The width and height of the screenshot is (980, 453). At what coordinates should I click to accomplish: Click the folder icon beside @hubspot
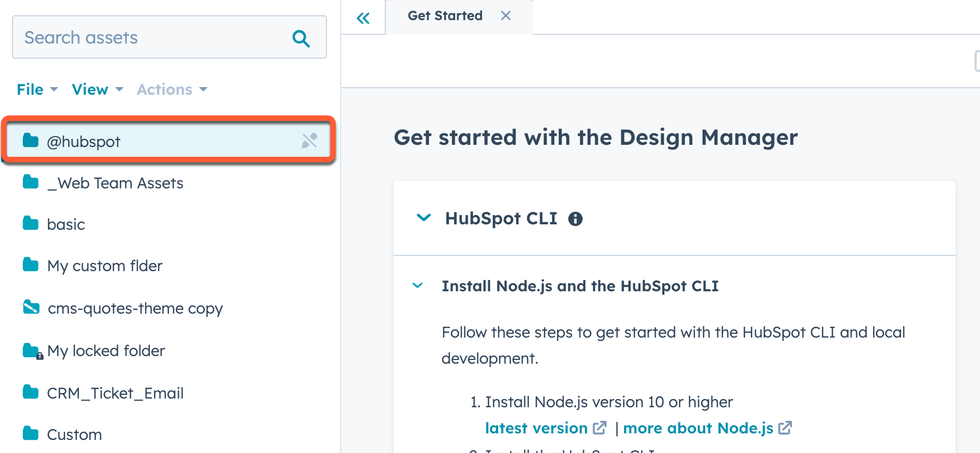coord(31,140)
